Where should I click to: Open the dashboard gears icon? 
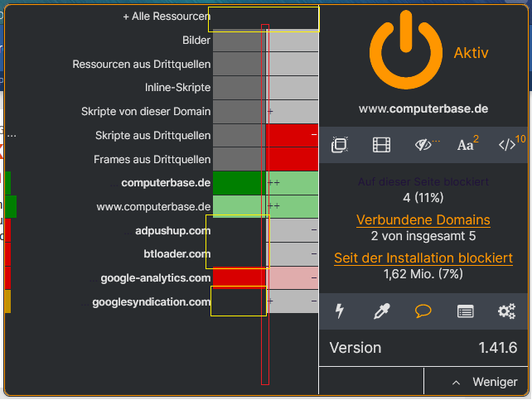click(x=506, y=311)
